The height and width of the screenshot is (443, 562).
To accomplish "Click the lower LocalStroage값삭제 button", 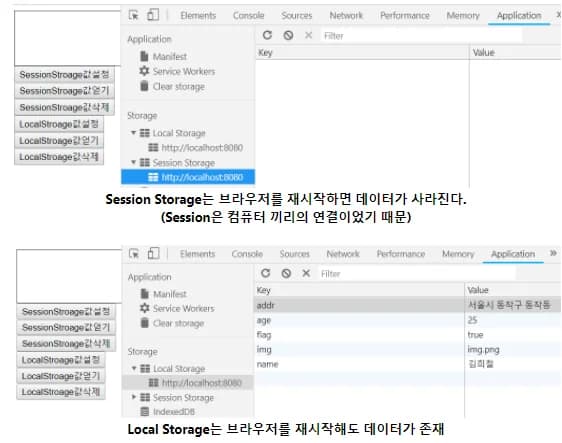I will [x=61, y=392].
